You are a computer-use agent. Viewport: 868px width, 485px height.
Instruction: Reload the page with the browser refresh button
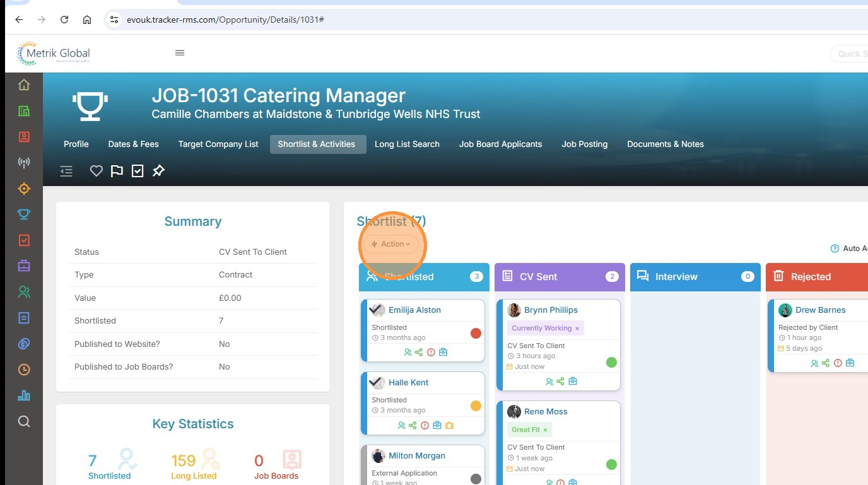64,20
